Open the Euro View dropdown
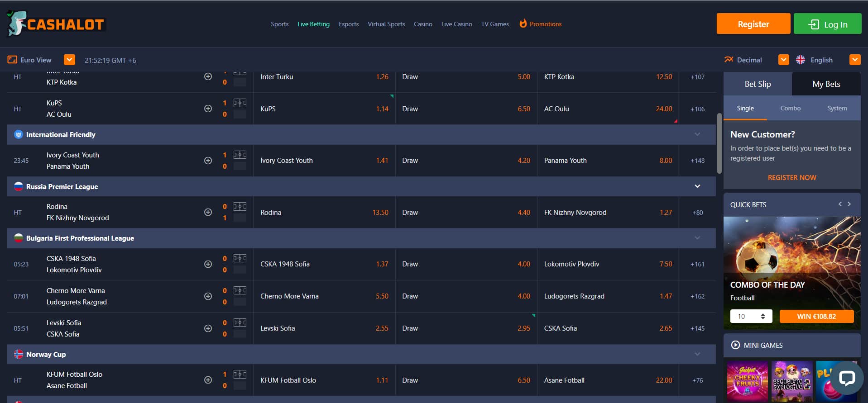 pos(69,60)
